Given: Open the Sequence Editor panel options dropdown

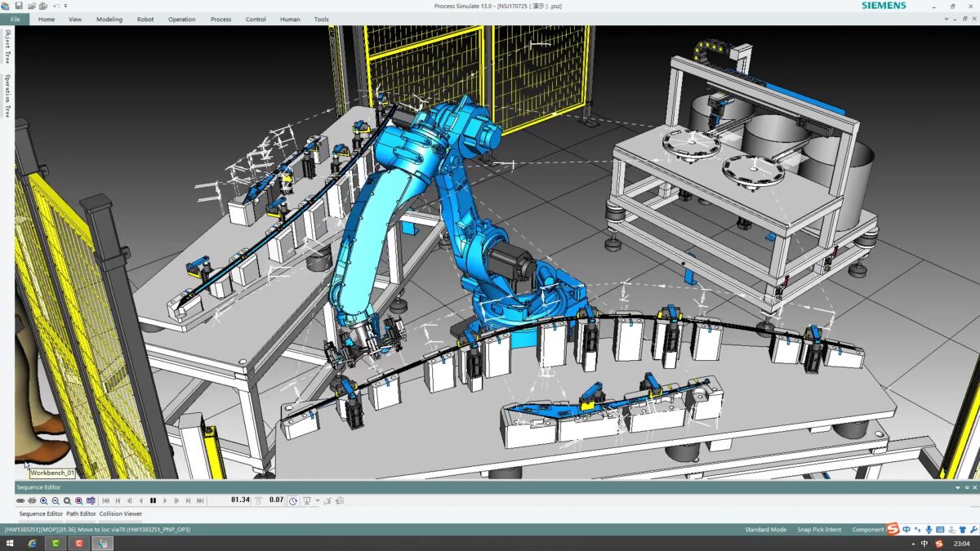Looking at the screenshot, I should click(957, 487).
